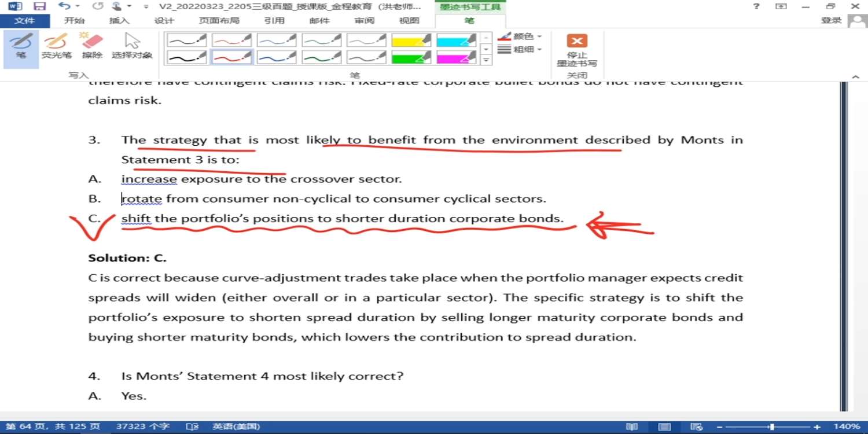
Task: Pick the green pen in top row
Action: (322, 41)
